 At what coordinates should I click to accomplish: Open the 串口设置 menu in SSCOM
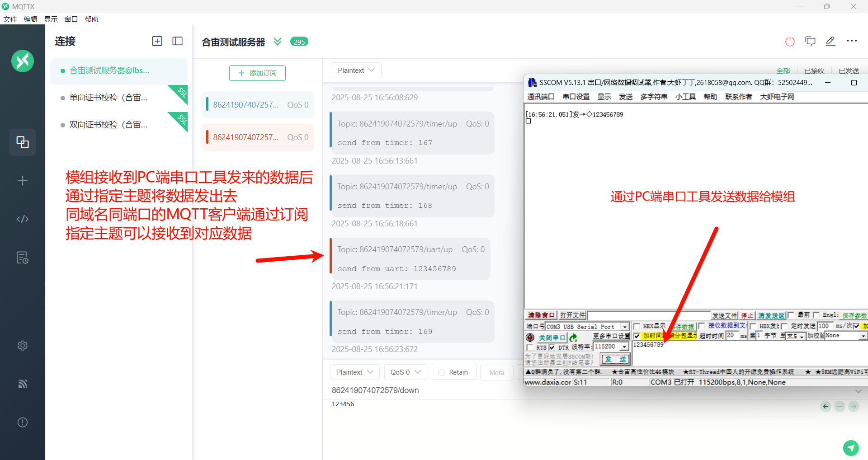click(x=576, y=97)
